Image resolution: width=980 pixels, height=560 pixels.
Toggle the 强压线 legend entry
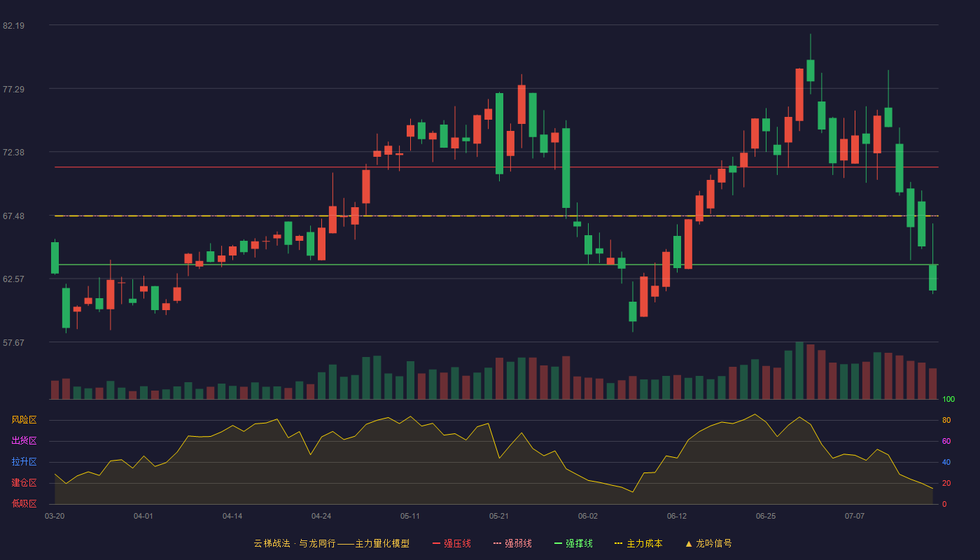(451, 543)
